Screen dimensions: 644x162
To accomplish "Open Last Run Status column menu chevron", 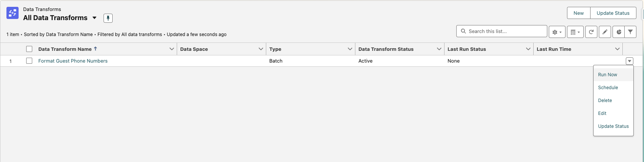I will (x=528, y=49).
